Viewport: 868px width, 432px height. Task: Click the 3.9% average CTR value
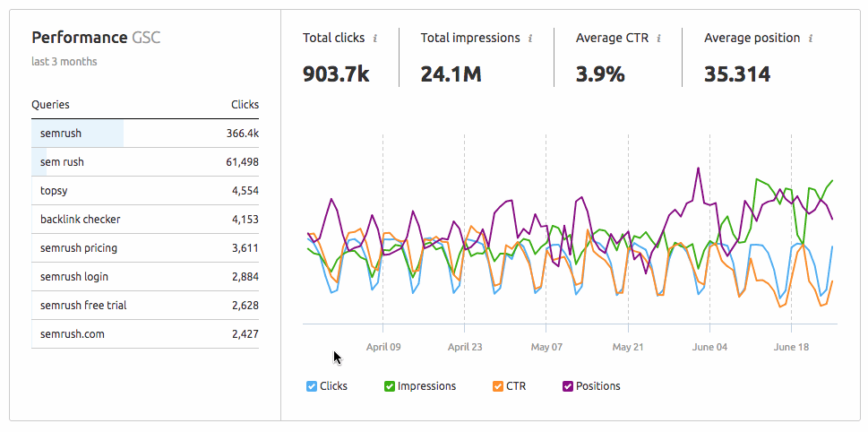point(600,73)
